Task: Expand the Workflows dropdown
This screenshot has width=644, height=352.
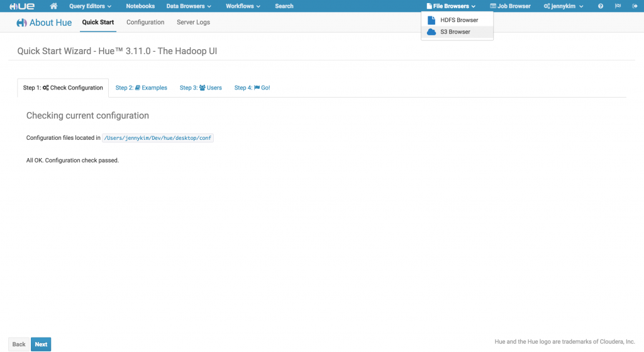Action: tap(243, 6)
